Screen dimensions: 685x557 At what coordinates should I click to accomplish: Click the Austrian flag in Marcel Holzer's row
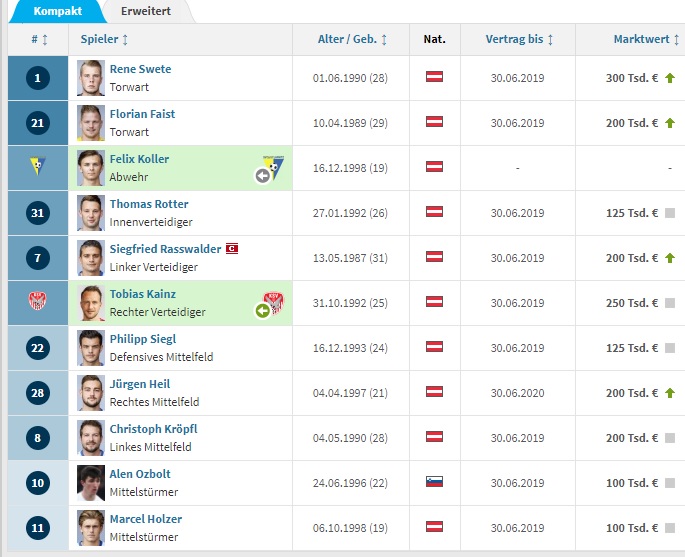coord(434,526)
